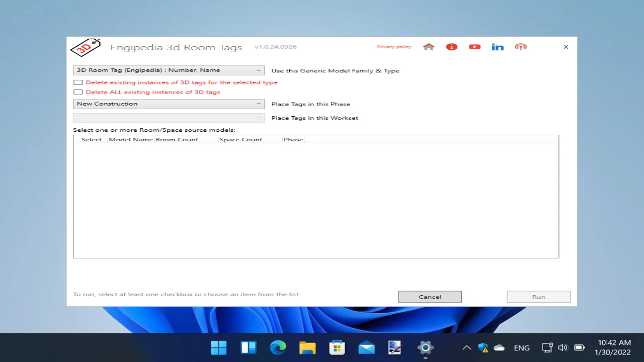Open File Explorer from the taskbar
Viewport: 644px width, 362px height.
coord(307,347)
